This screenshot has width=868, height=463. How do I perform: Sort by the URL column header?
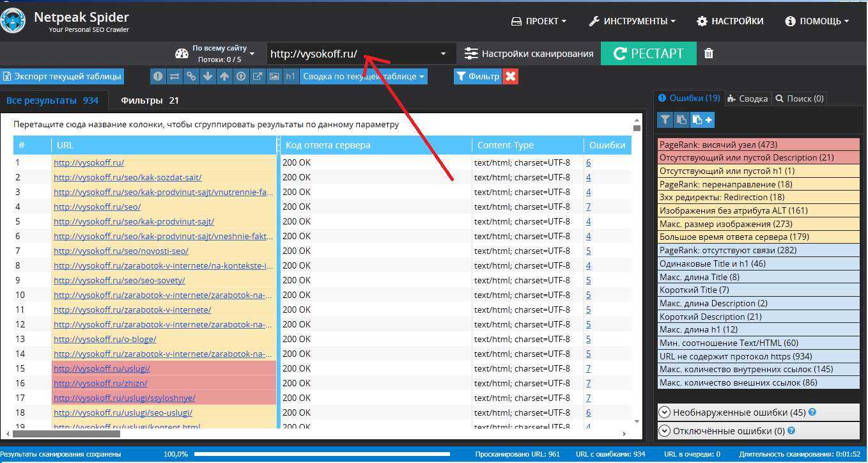coord(165,145)
